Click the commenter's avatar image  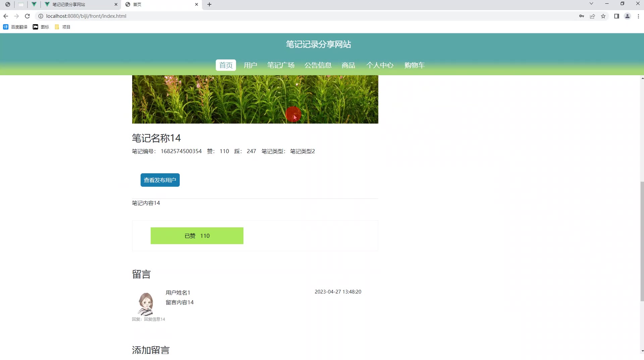point(146,303)
